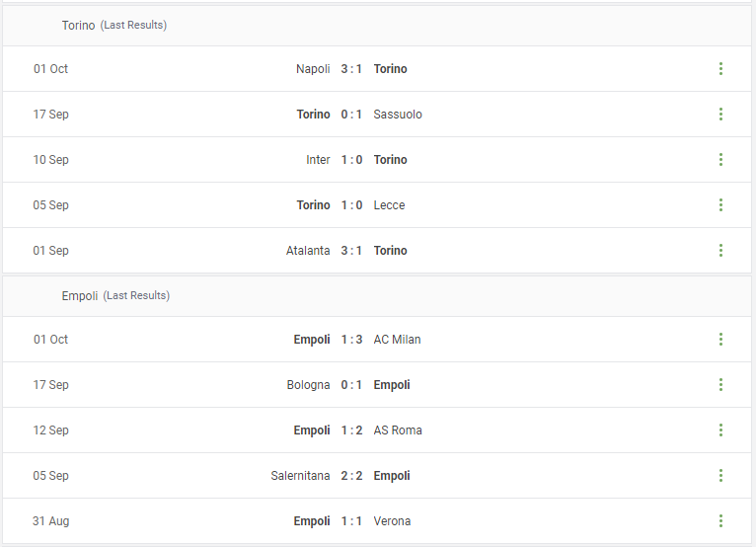Open three-dot menu for Salernitana vs Empoli
Image resolution: width=756 pixels, height=547 pixels.
[720, 475]
